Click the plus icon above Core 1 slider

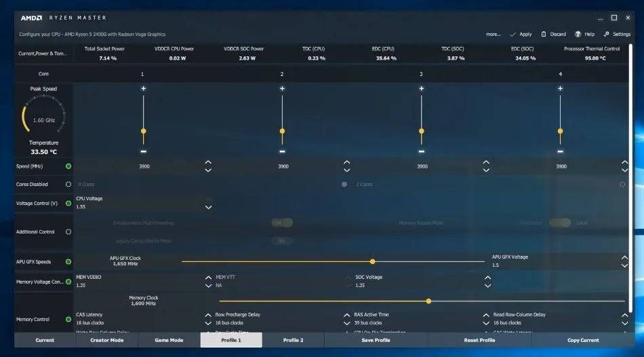(143, 88)
